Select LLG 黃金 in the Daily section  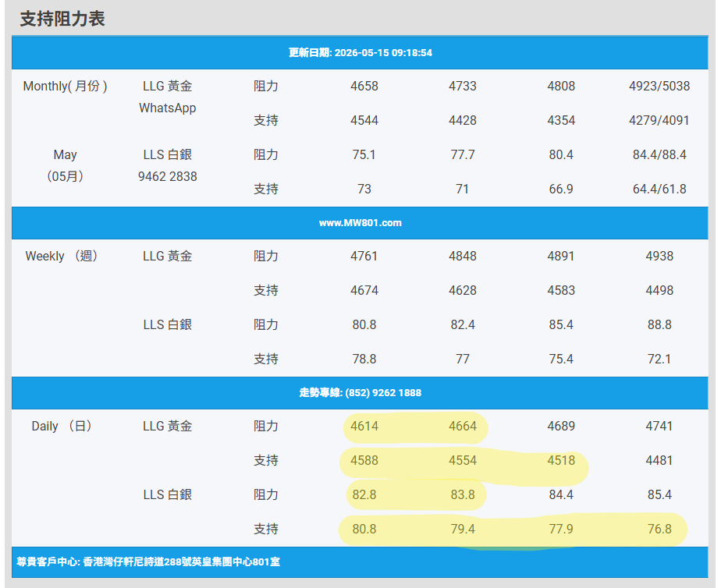[x=167, y=426]
